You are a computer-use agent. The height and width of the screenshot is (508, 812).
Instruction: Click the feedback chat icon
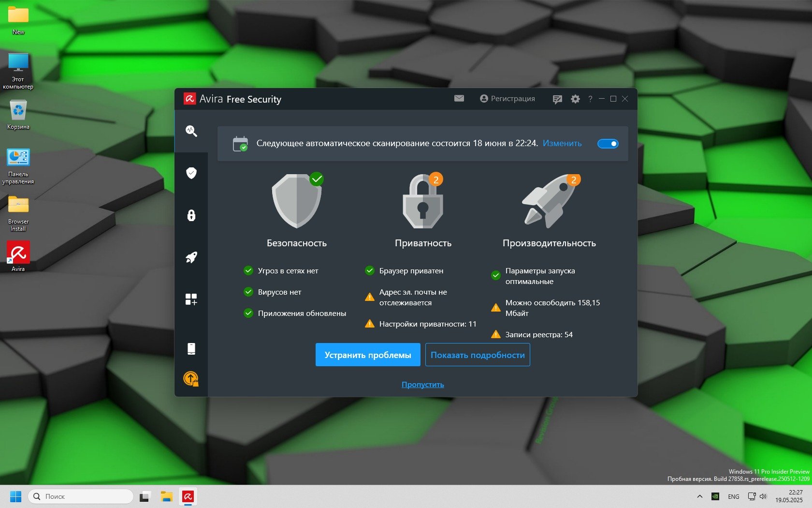point(557,99)
